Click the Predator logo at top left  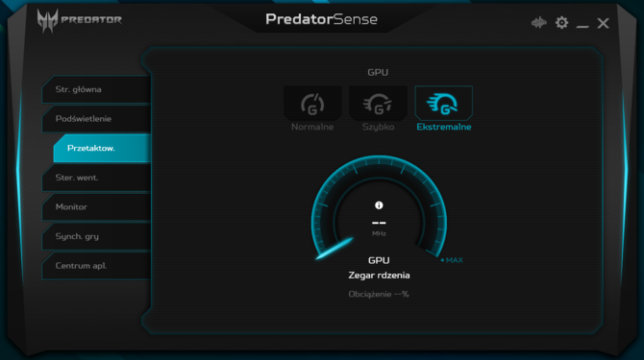pos(79,20)
